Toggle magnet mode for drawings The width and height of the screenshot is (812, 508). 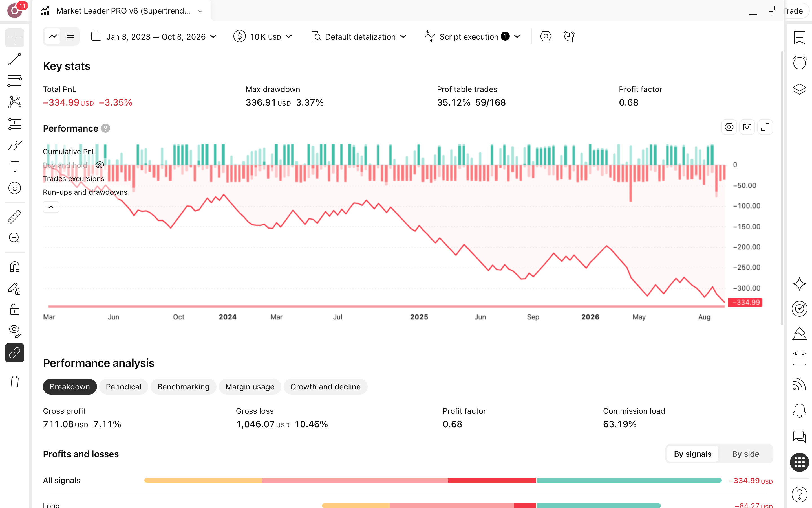(14, 267)
